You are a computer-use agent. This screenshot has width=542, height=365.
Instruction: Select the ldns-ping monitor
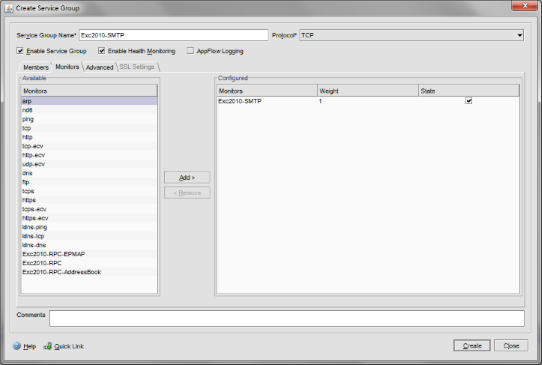pyautogui.click(x=89, y=227)
